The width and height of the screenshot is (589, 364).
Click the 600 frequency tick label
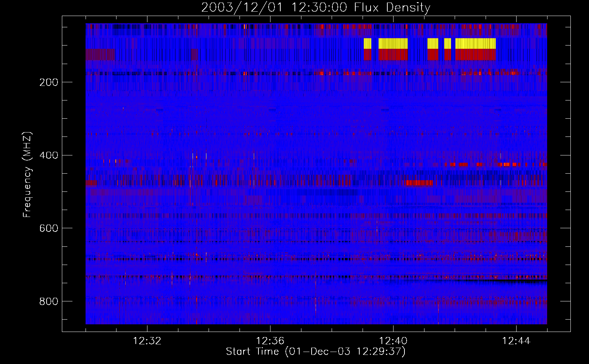click(49, 228)
